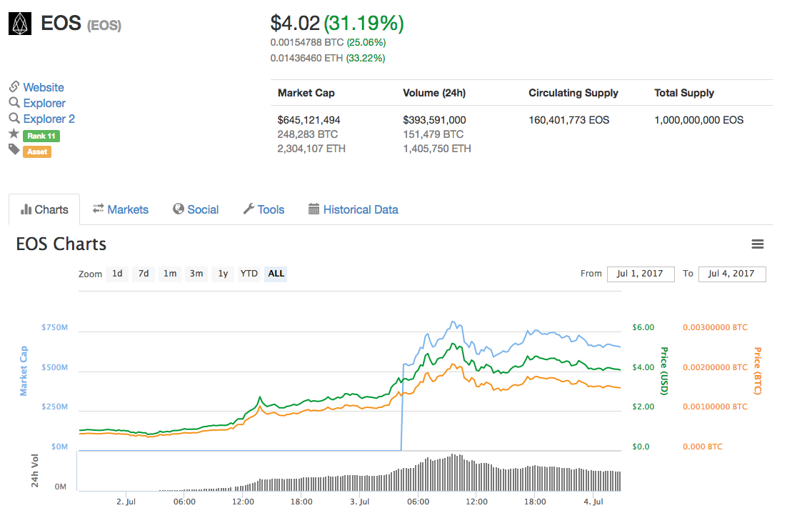Image resolution: width=812 pixels, height=518 pixels.
Task: Click the wrench icon beside Tools
Action: [249, 209]
